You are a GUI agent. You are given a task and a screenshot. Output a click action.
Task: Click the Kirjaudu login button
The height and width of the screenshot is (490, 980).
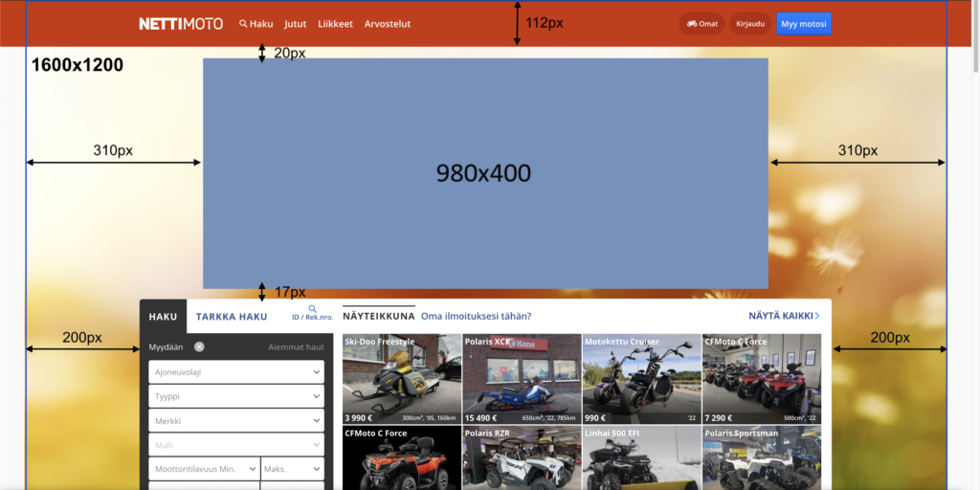[750, 24]
